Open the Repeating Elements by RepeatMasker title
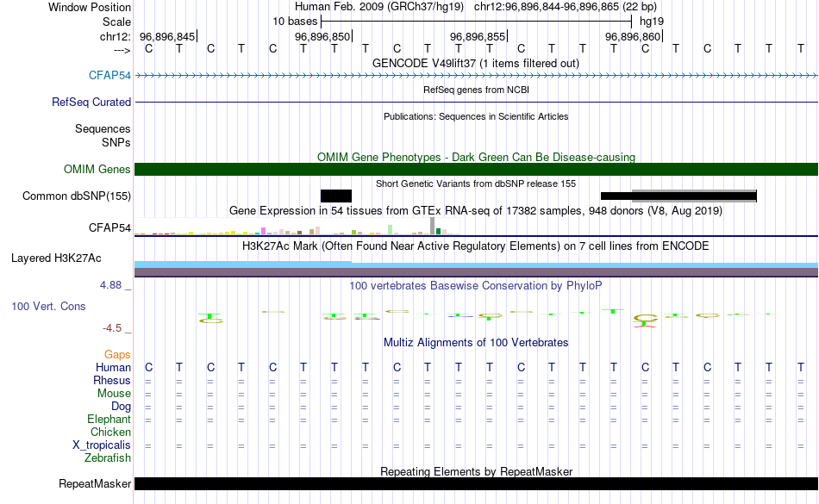The image size is (819, 504). [x=477, y=471]
